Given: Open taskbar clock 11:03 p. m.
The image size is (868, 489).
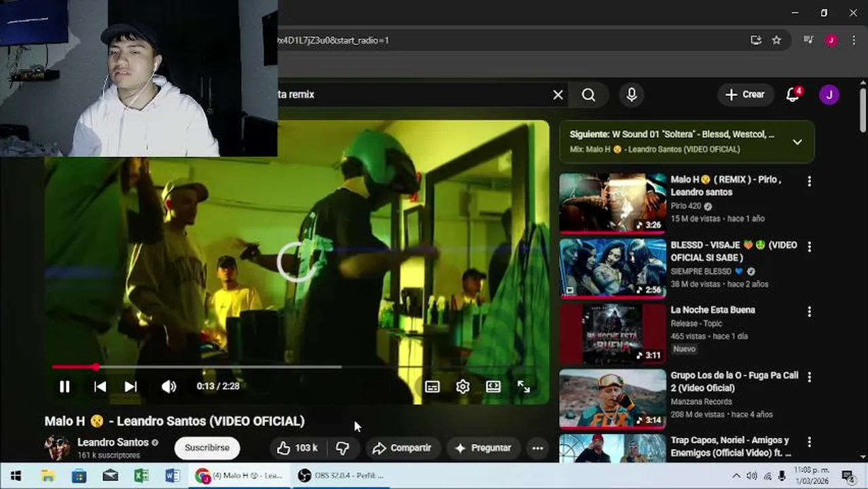Looking at the screenshot, I should 812,476.
